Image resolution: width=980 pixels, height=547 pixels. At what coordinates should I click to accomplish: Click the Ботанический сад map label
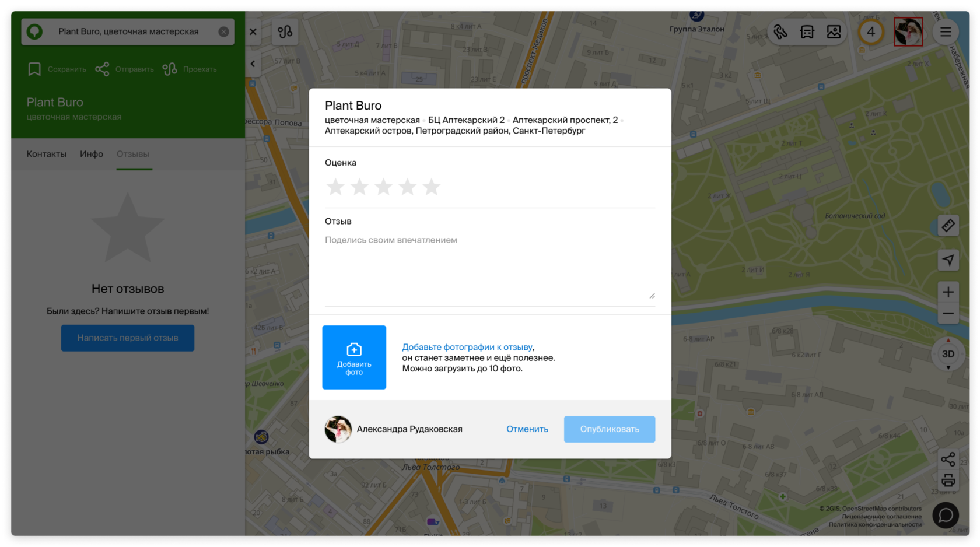tap(855, 216)
